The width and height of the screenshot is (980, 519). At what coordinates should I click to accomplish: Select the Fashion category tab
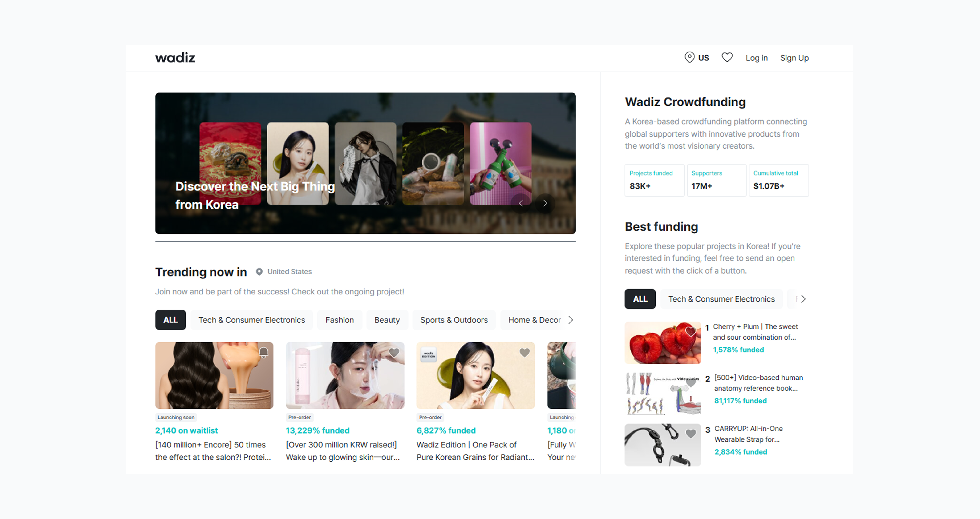pos(339,320)
